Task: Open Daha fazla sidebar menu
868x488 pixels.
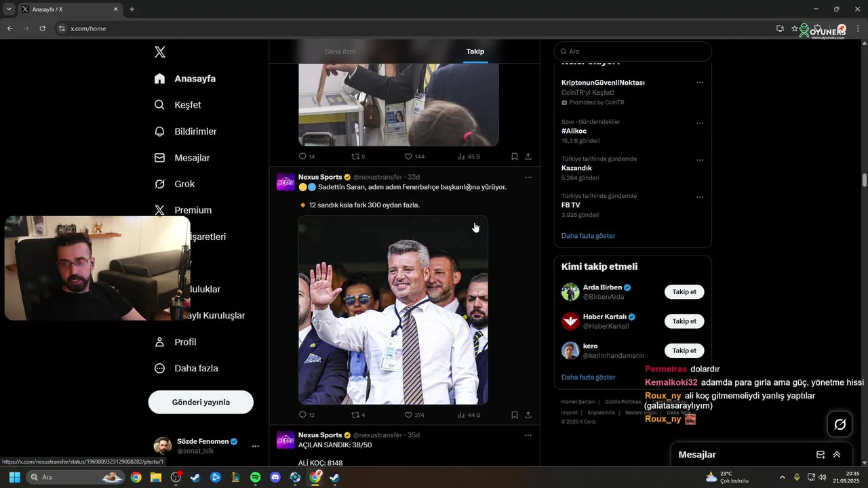Action: pos(186,369)
